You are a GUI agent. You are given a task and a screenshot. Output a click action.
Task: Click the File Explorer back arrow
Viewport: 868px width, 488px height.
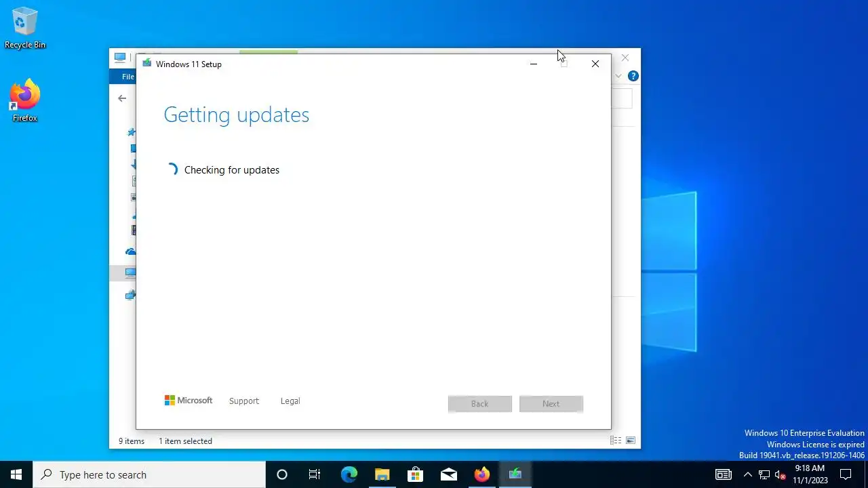click(x=122, y=98)
